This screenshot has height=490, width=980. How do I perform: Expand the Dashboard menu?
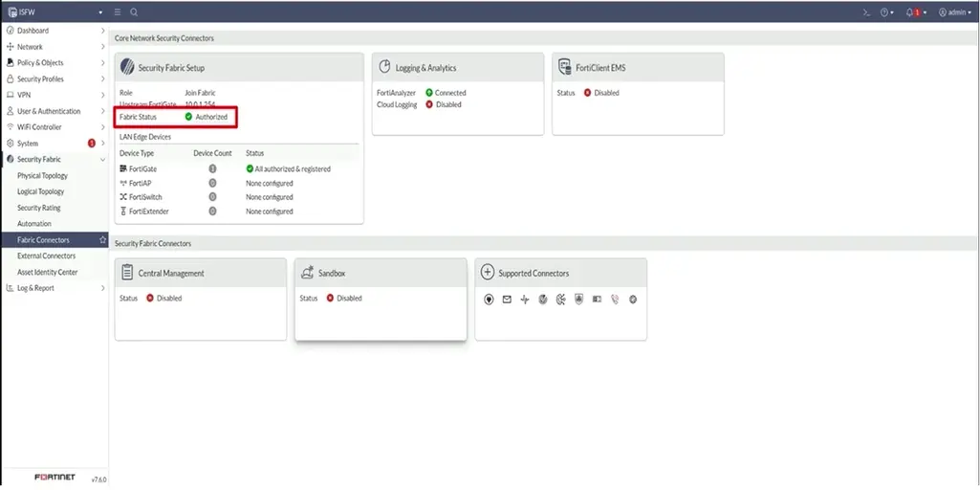point(54,30)
